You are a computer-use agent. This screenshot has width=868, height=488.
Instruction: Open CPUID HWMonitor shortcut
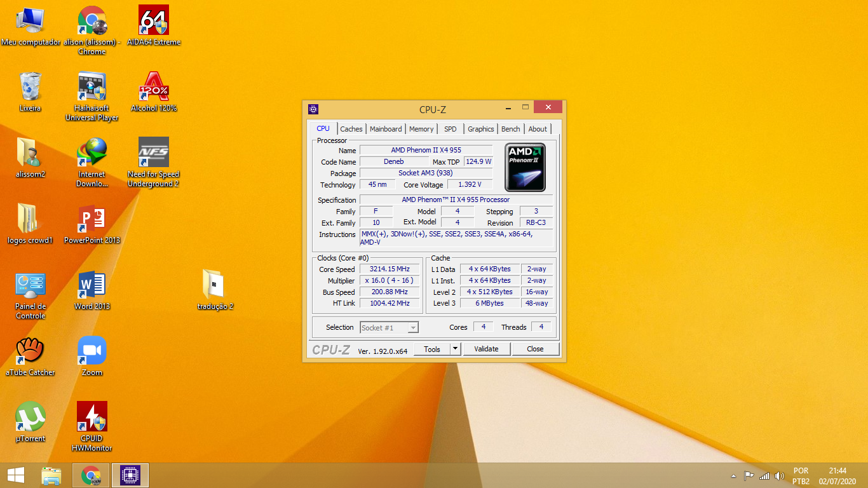(92, 427)
